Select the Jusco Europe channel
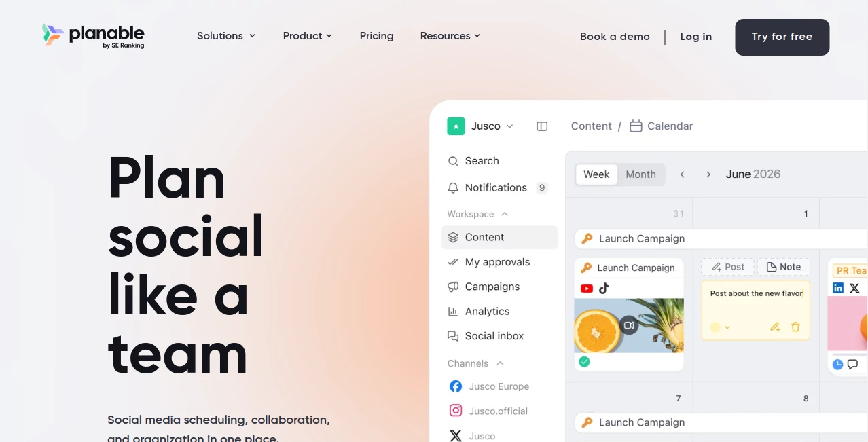This screenshot has width=868, height=442. (x=499, y=386)
